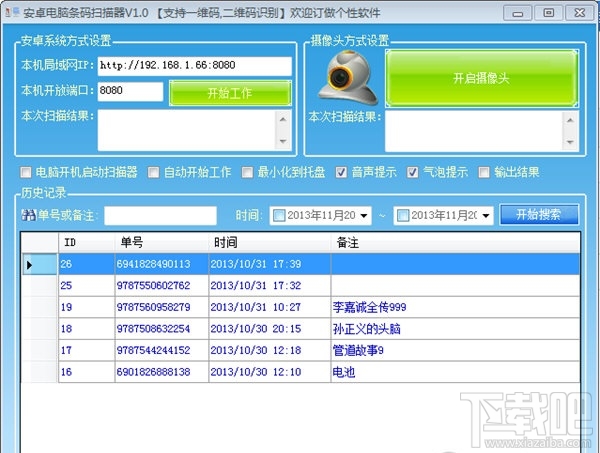This screenshot has width=600, height=453.
Task: Click the remark 电池
Action: (344, 372)
